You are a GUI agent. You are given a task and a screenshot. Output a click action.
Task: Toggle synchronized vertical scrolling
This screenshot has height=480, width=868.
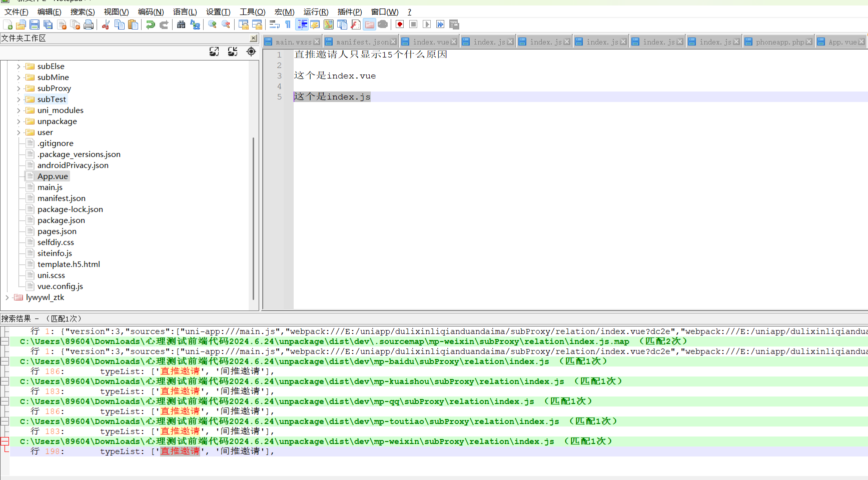(244, 24)
